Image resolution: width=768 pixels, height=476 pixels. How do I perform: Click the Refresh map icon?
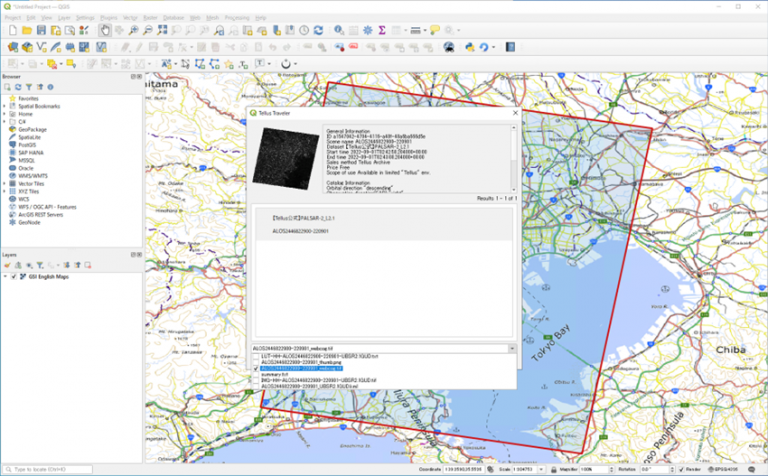pos(318,30)
